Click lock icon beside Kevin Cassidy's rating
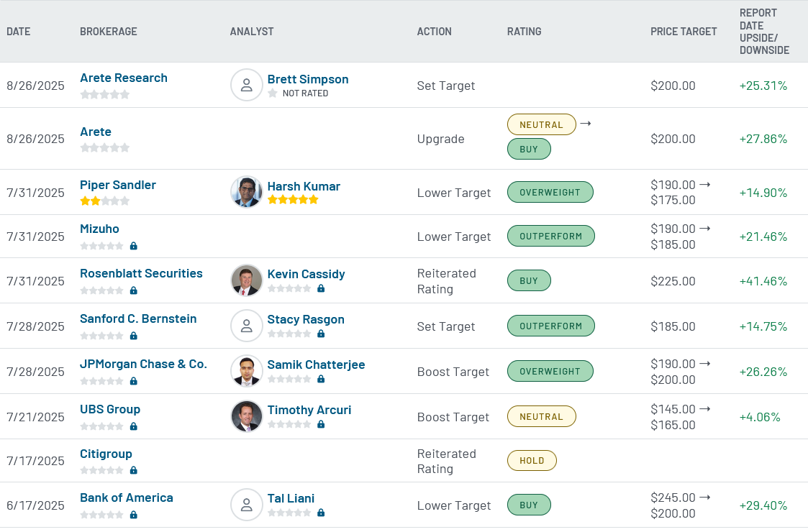Viewport: 808px width, 532px height. (321, 288)
